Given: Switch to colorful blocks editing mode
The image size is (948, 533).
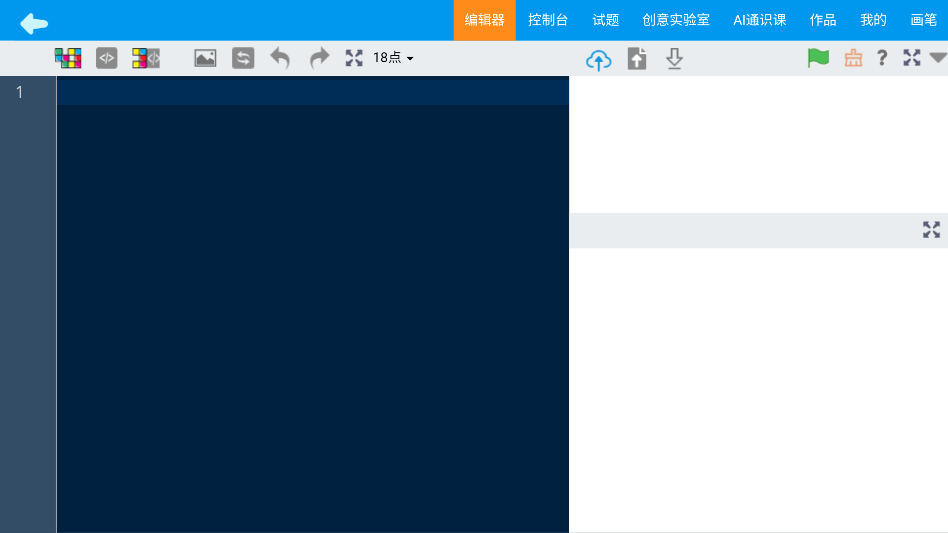Looking at the screenshot, I should click(x=68, y=58).
